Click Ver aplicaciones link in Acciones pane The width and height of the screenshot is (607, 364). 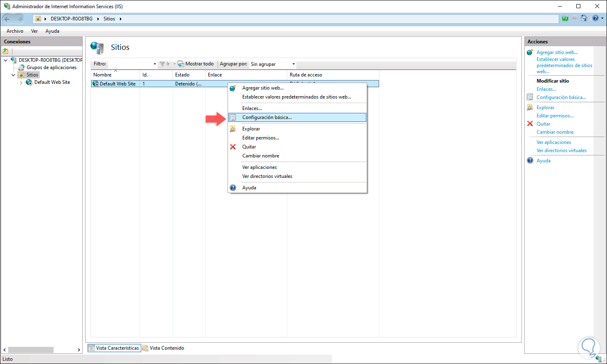(x=554, y=142)
